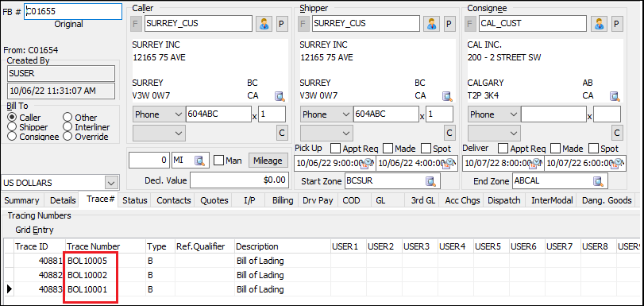
Task: Select the Shipper Bill To radio button
Action: pyautogui.click(x=12, y=127)
